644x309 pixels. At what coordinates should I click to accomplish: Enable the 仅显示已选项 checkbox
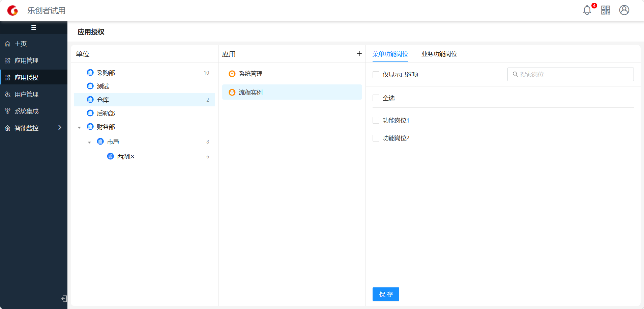(376, 75)
